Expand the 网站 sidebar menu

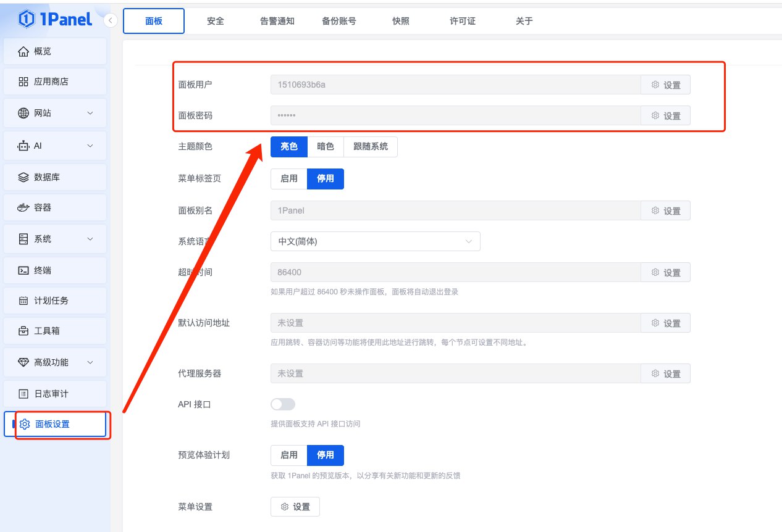[54, 113]
